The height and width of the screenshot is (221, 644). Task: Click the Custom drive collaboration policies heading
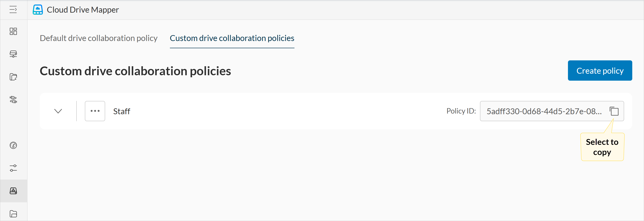click(135, 71)
